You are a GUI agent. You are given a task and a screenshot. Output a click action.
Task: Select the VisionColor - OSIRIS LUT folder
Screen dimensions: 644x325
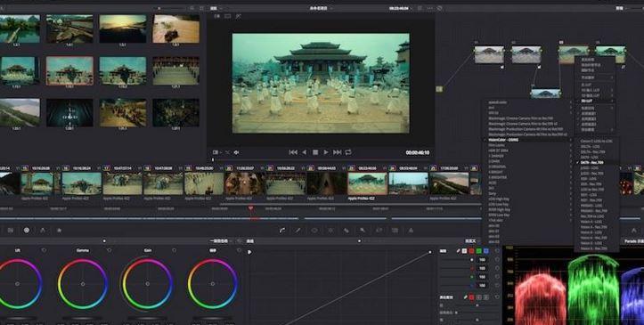tap(528, 140)
